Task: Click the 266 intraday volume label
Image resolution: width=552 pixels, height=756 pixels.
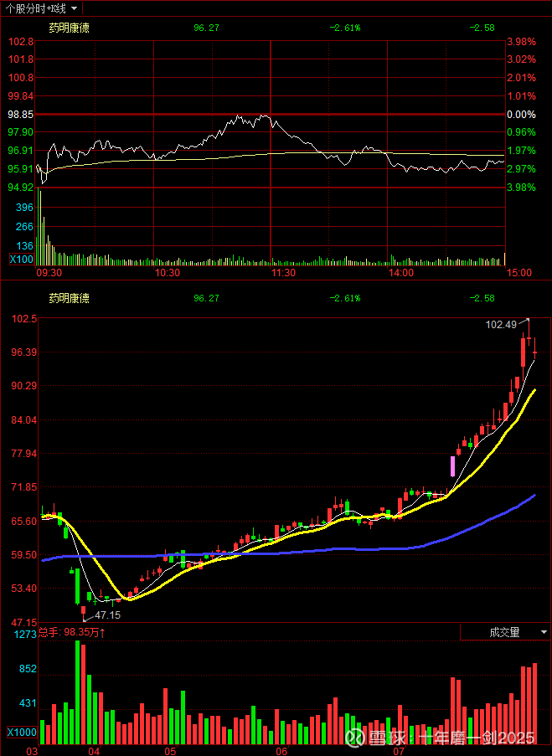Action: [x=24, y=227]
